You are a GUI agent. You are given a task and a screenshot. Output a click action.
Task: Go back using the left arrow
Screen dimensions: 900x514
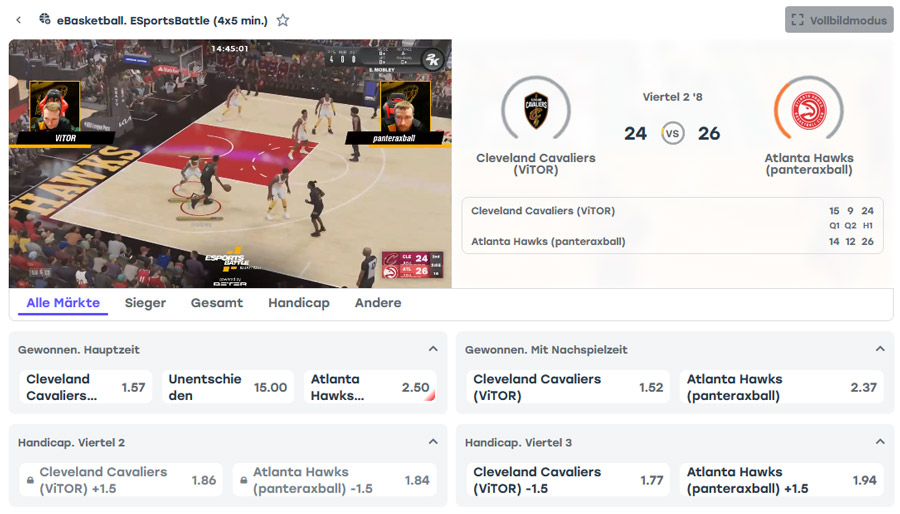(x=19, y=20)
